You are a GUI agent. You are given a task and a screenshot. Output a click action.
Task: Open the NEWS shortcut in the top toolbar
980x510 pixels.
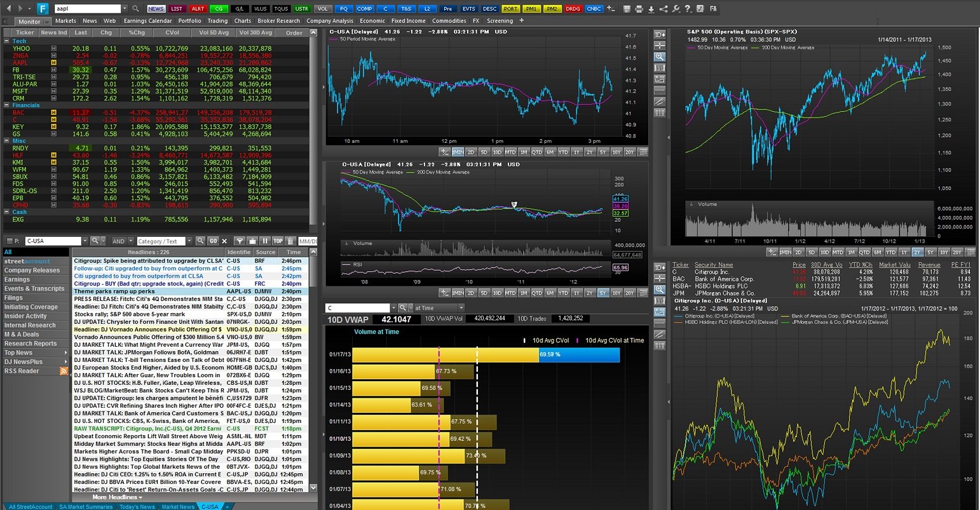(156, 8)
